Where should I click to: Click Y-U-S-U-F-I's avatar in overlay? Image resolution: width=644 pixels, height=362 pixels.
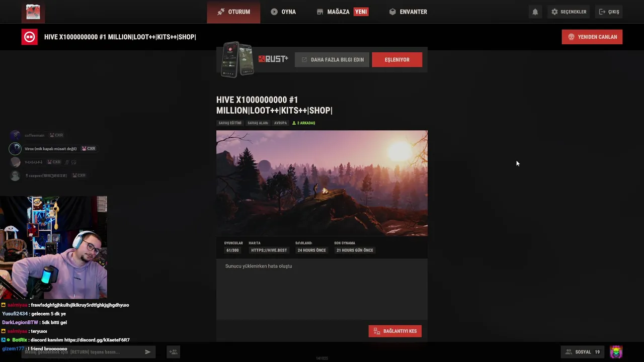(15, 162)
